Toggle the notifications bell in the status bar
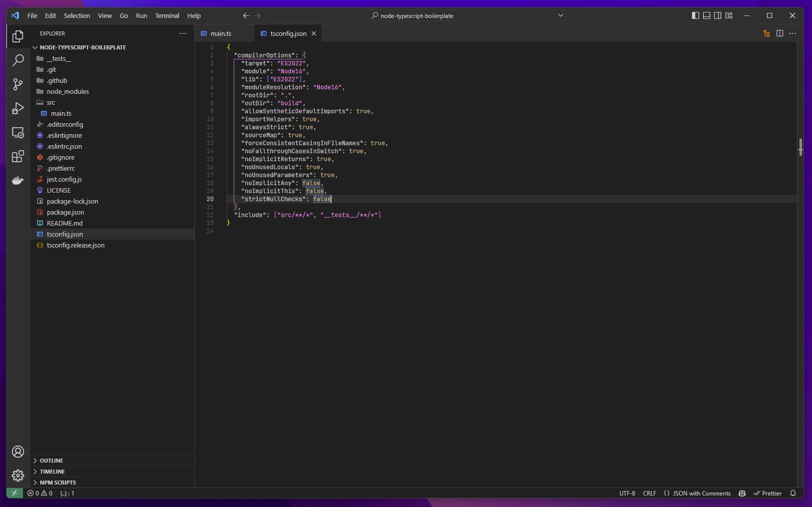 click(793, 493)
